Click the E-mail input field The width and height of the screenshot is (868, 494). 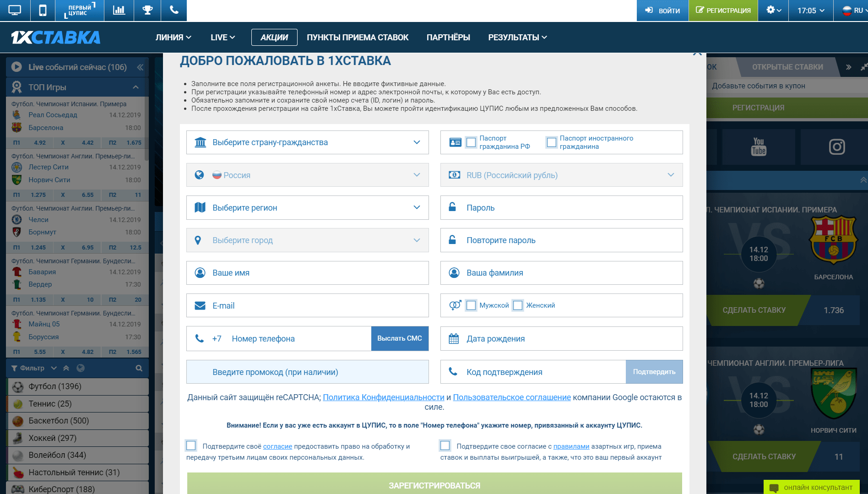point(308,305)
